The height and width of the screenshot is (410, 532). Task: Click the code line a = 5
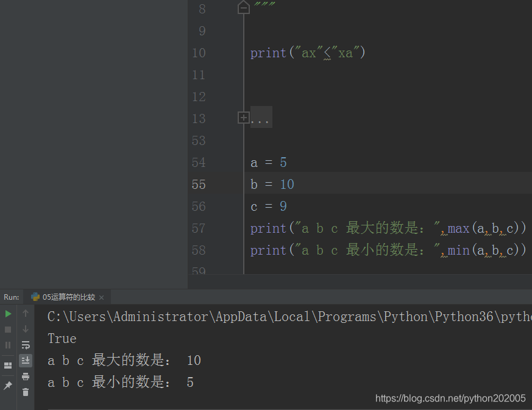point(268,163)
